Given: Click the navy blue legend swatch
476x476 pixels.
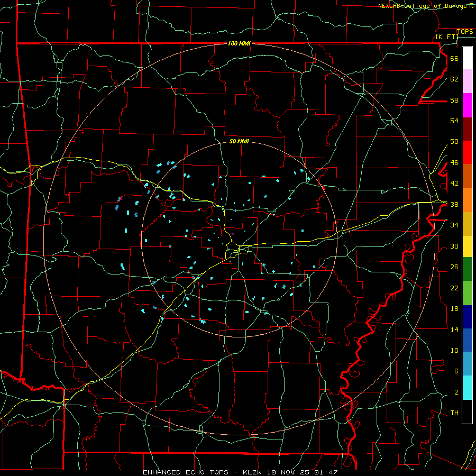Looking at the screenshot, I should tap(467, 317).
